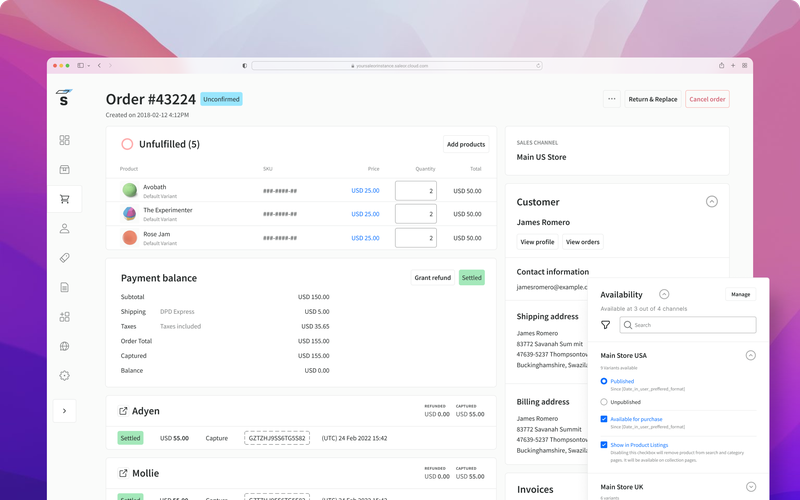Click the Cancel order button
Image resolution: width=800 pixels, height=500 pixels.
[707, 99]
